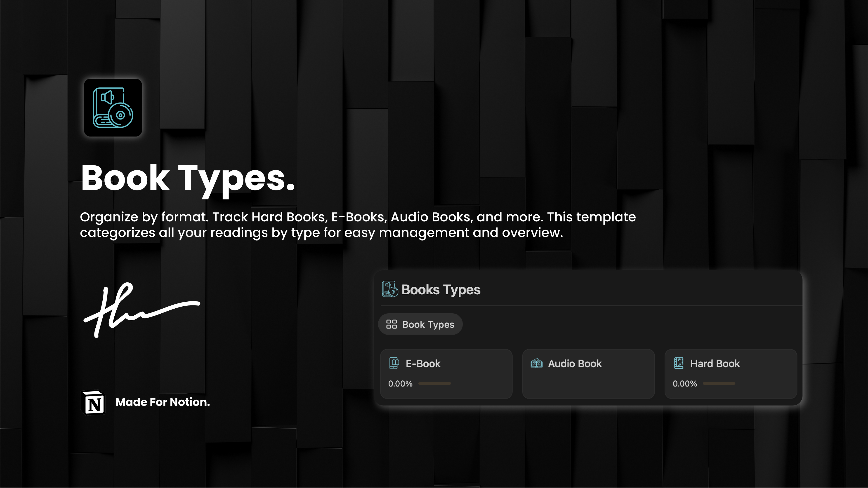The image size is (868, 488).
Task: Click the gallery grid icon on the Book Types tab
Action: tap(391, 324)
